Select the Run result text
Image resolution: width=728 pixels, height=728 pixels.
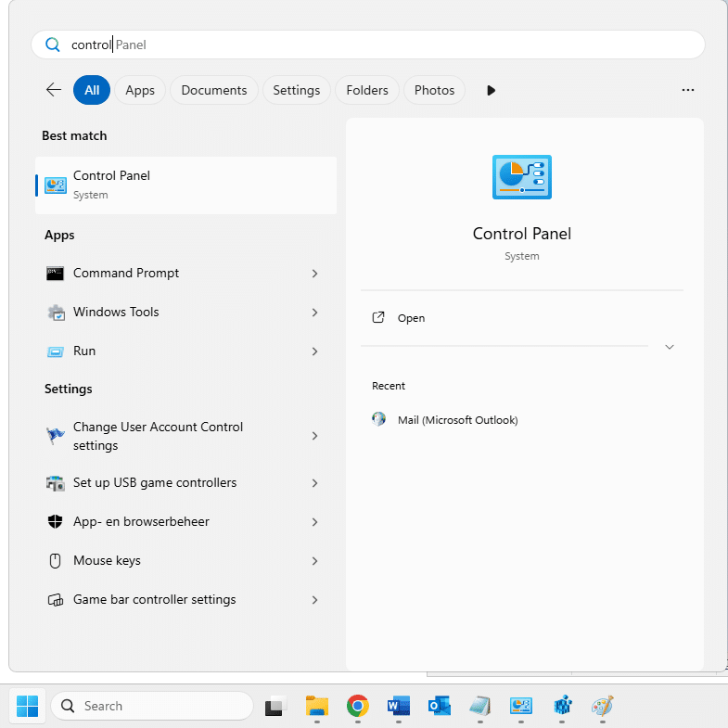click(x=84, y=351)
